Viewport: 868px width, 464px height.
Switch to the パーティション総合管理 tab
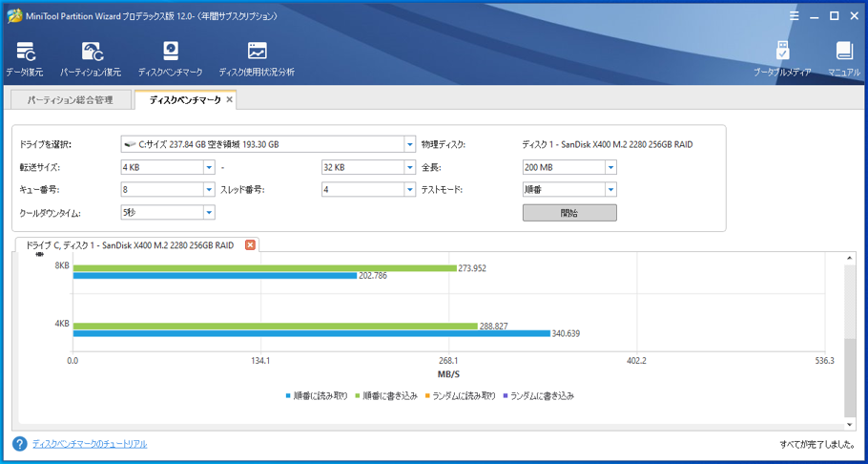71,100
